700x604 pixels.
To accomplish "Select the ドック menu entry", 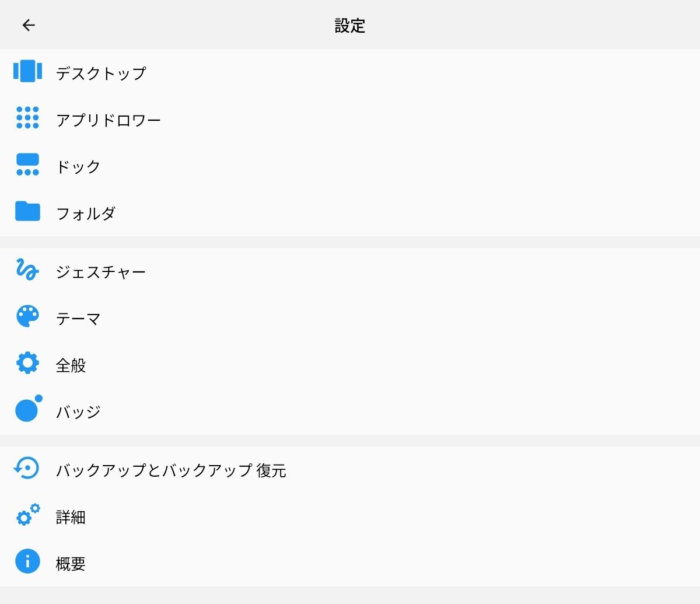I will (78, 166).
